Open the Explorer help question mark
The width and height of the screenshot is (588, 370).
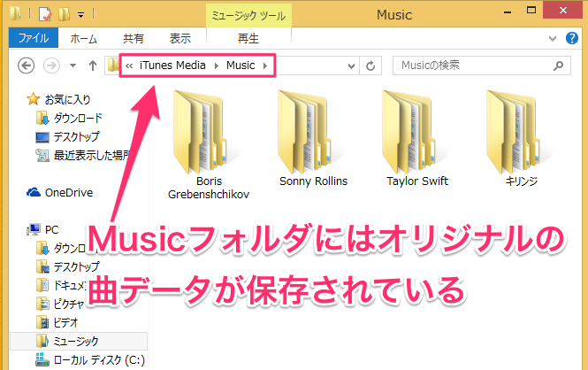click(572, 38)
